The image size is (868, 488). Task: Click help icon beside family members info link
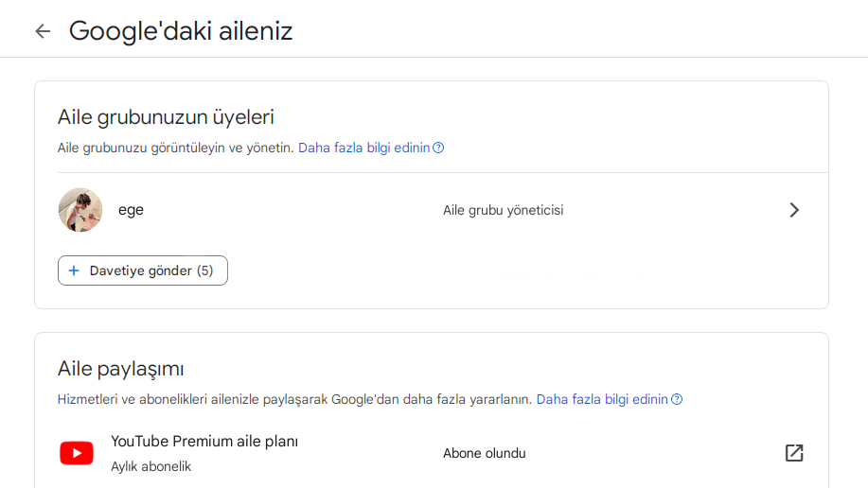pyautogui.click(x=438, y=148)
